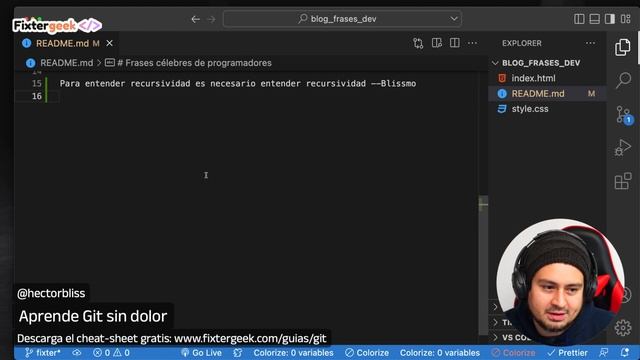Expand the VS CO... section chevron

coord(495,338)
